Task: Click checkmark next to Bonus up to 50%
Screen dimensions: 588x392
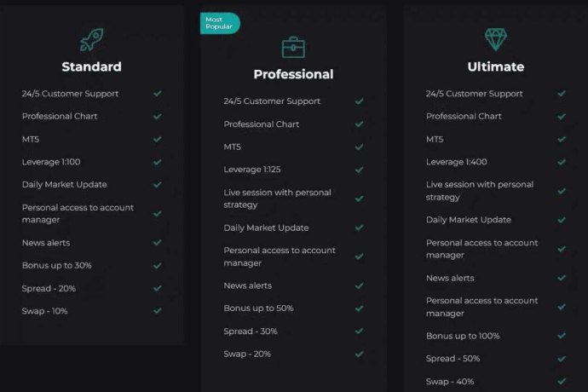Action: tap(360, 308)
